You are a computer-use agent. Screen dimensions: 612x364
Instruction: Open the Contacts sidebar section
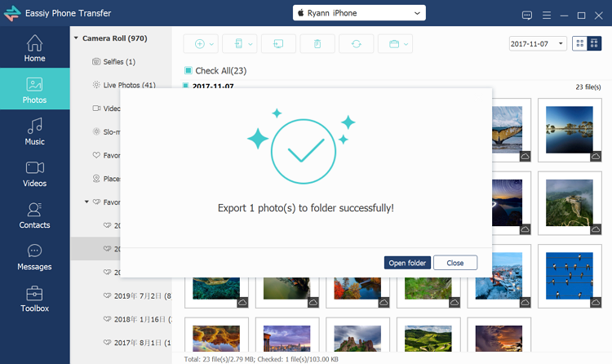tap(35, 215)
